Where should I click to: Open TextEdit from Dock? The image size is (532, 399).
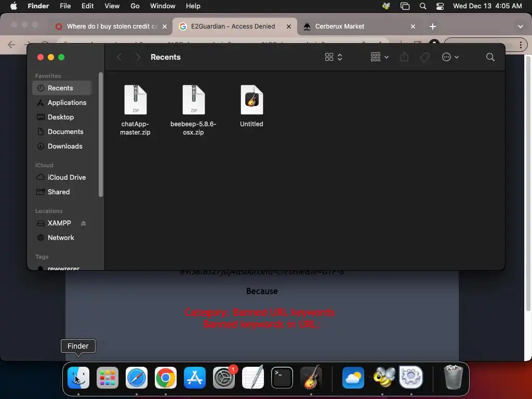coord(253,378)
